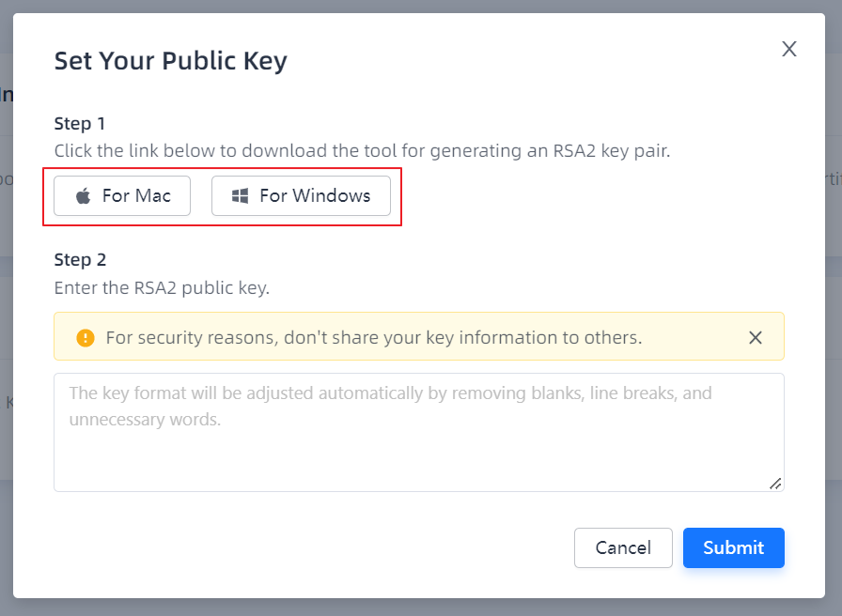
Task: Click the Windows logo icon
Action: point(241,196)
